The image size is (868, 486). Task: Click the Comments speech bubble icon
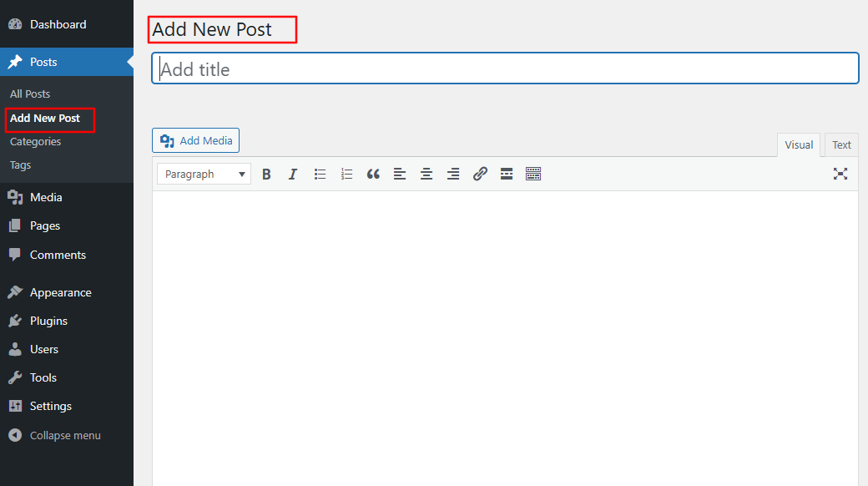click(15, 255)
